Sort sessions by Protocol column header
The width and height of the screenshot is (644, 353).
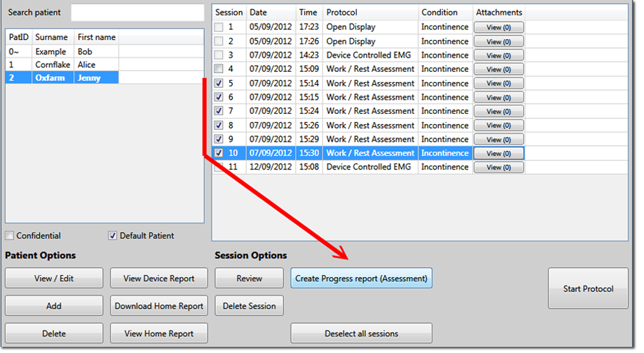(x=341, y=13)
